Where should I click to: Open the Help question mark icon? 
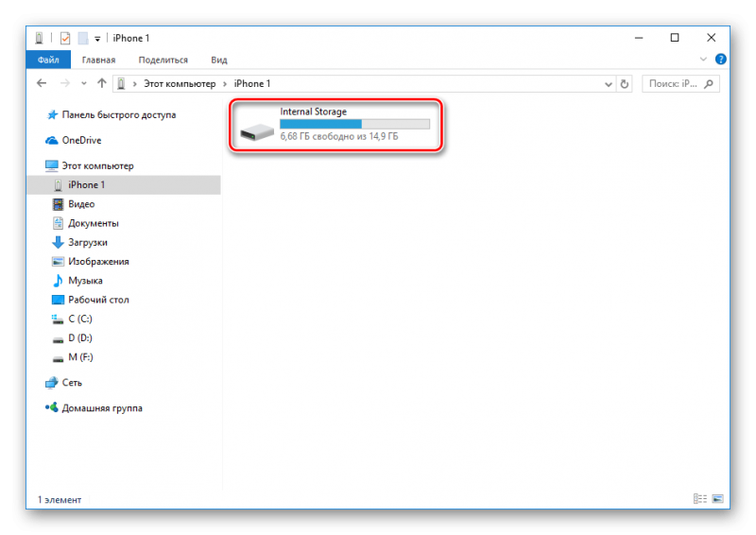(720, 60)
